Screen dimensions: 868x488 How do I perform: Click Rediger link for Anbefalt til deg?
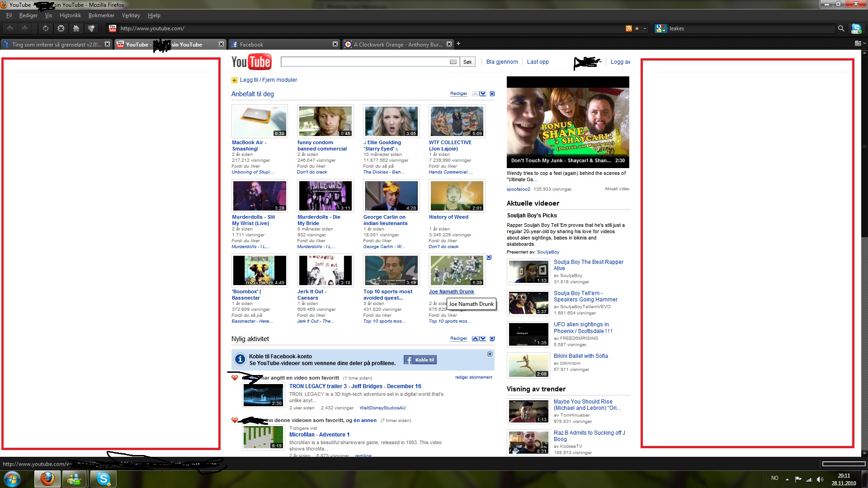pos(458,94)
